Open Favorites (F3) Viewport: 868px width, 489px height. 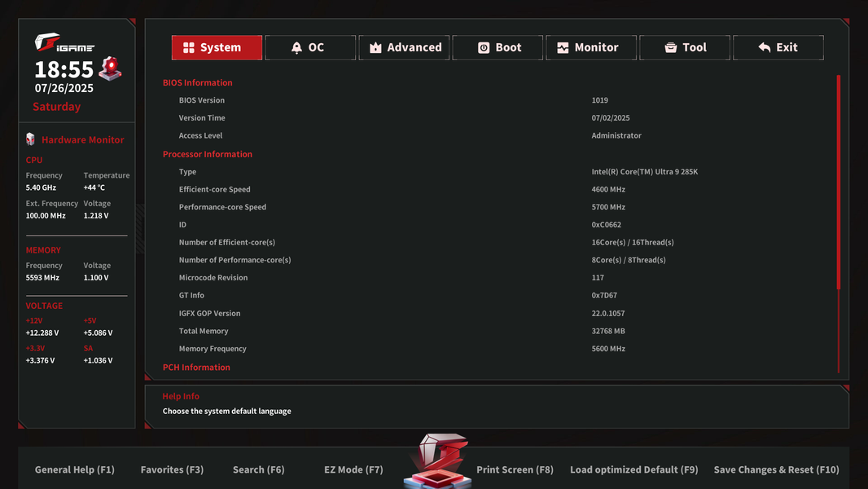(172, 469)
